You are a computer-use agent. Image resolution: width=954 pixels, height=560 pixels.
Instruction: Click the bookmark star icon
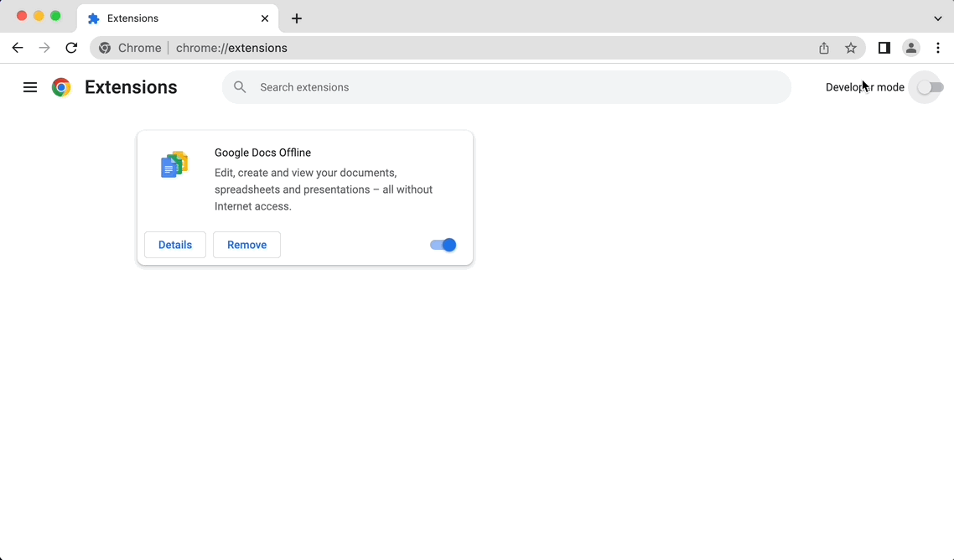(x=851, y=48)
